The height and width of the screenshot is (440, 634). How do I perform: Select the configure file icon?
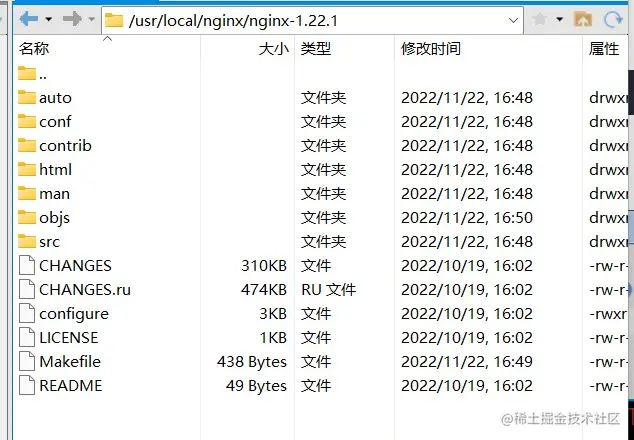pos(27,314)
